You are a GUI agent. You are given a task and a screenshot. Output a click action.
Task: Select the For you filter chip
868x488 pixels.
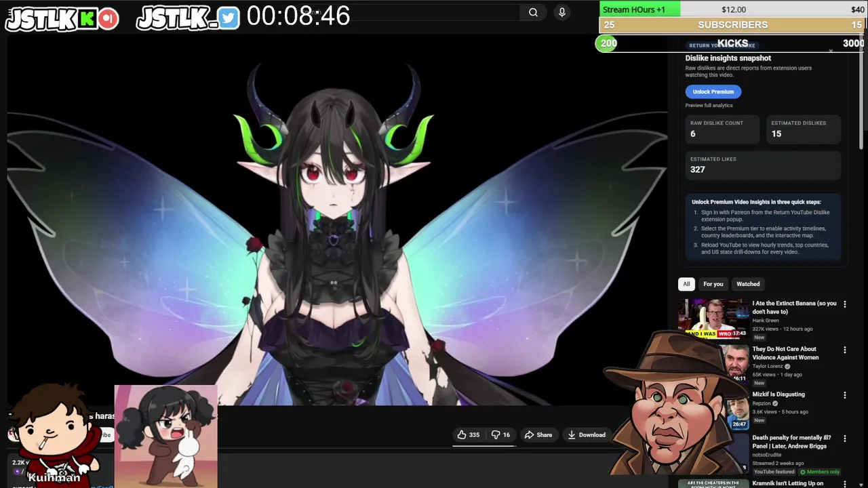(x=713, y=284)
